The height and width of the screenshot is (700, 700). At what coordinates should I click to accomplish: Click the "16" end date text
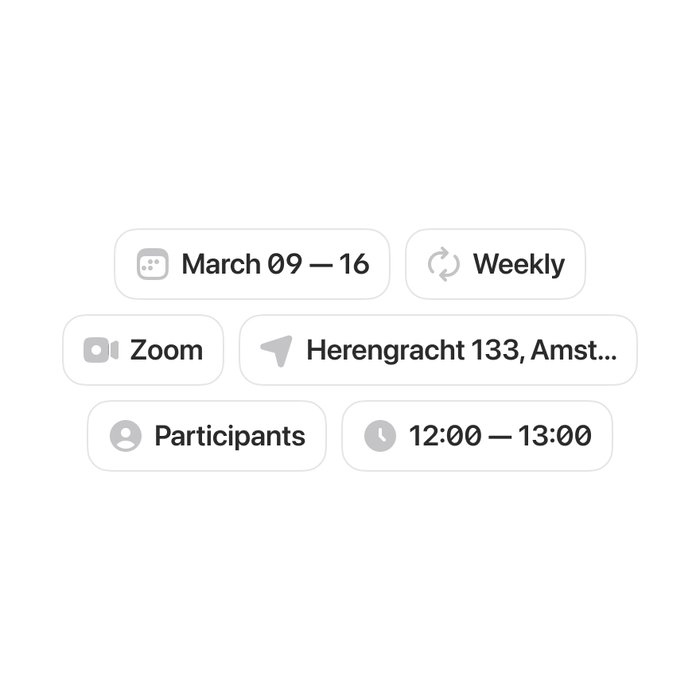point(354,264)
